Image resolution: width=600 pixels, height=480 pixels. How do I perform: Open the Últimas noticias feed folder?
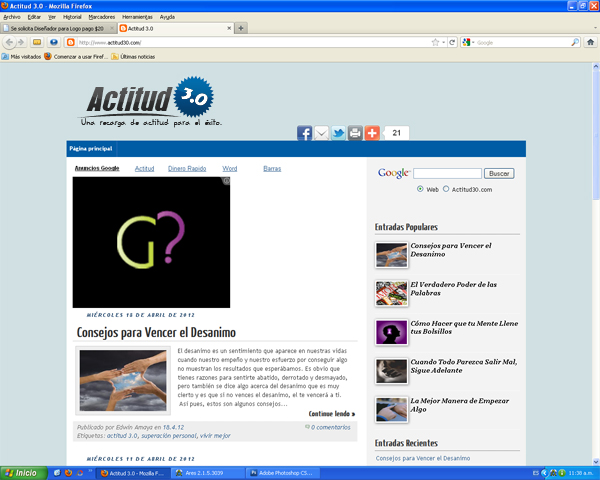(133, 57)
